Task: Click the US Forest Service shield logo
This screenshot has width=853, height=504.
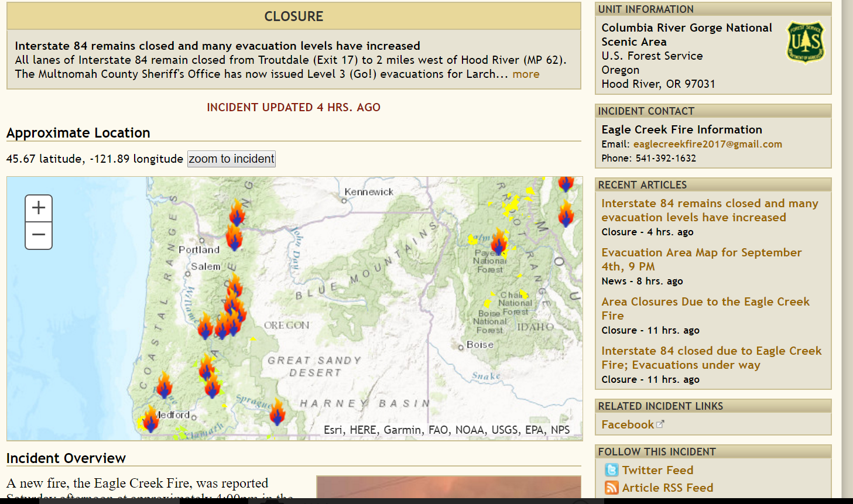Action: [806, 42]
